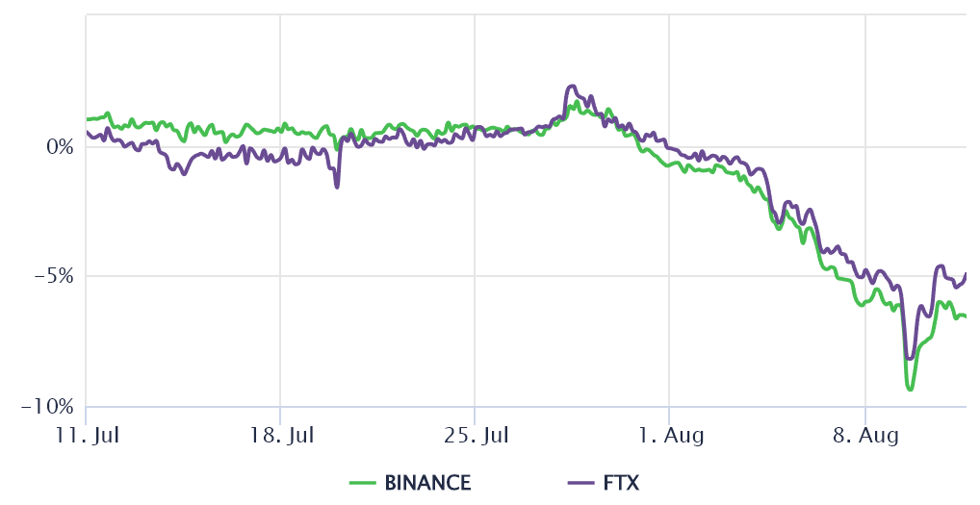Viewport: 980px width, 505px height.
Task: Click the FTX sharp dip after 18. Jul
Action: pyautogui.click(x=337, y=187)
